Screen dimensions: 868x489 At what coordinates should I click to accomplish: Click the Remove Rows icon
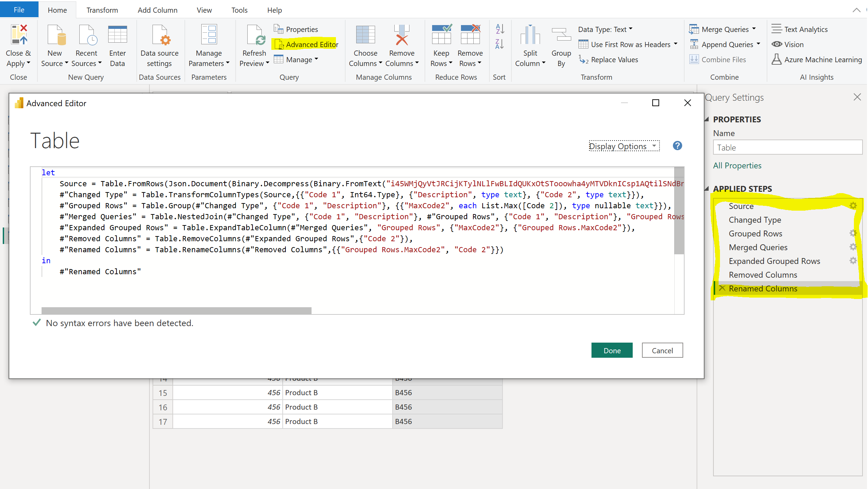pyautogui.click(x=470, y=34)
